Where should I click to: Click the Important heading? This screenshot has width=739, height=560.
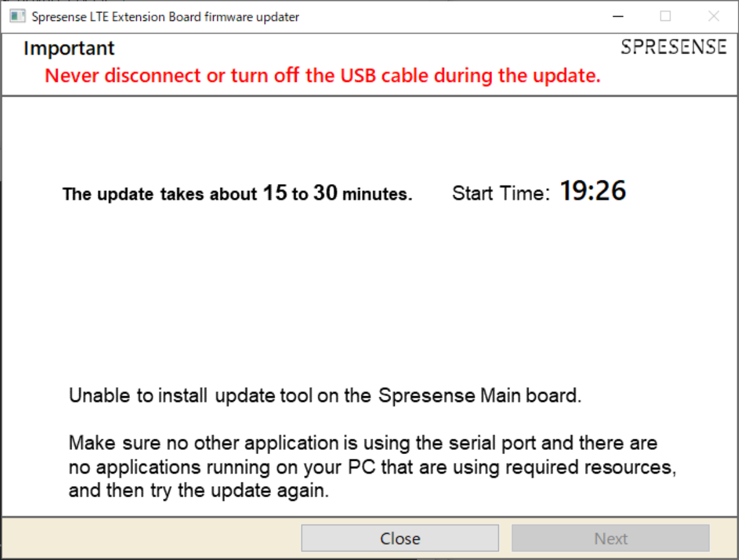(x=69, y=48)
